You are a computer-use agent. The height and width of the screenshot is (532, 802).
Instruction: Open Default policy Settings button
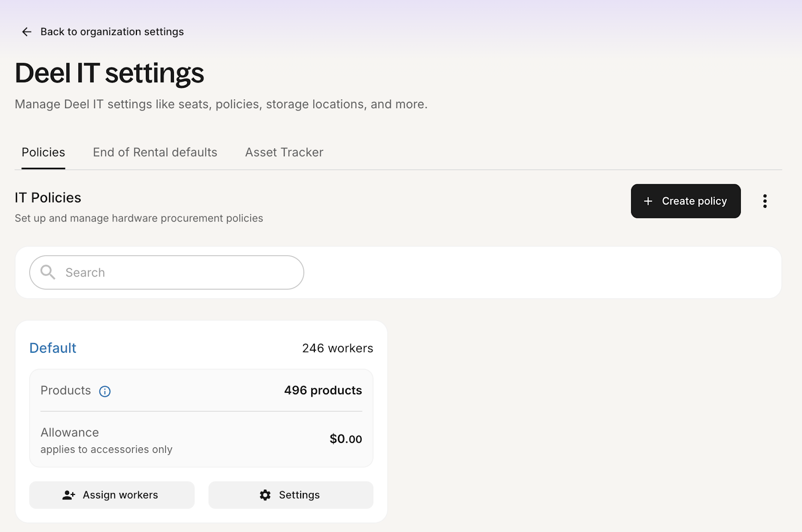(x=291, y=495)
